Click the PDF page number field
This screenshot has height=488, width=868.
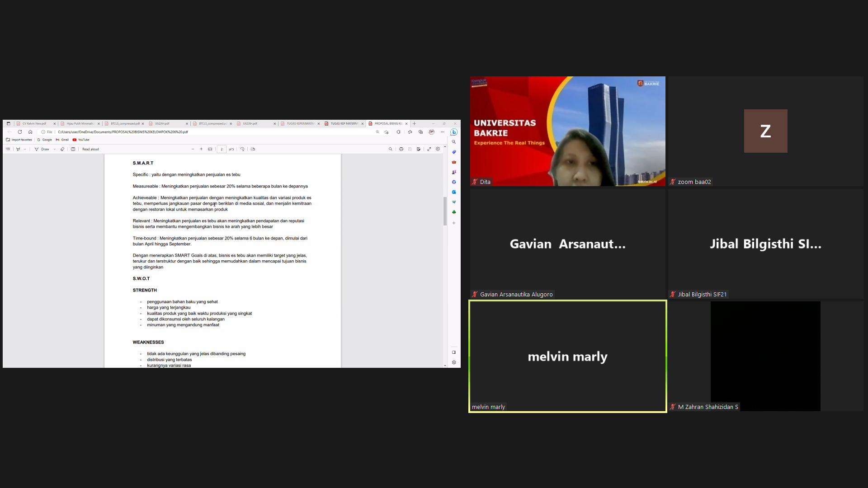pos(222,149)
